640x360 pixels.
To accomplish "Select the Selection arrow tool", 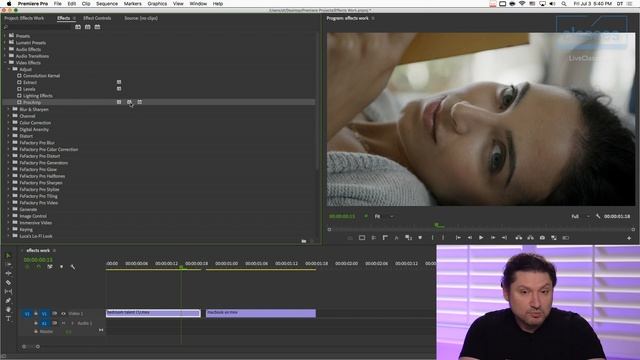I will (x=8, y=256).
